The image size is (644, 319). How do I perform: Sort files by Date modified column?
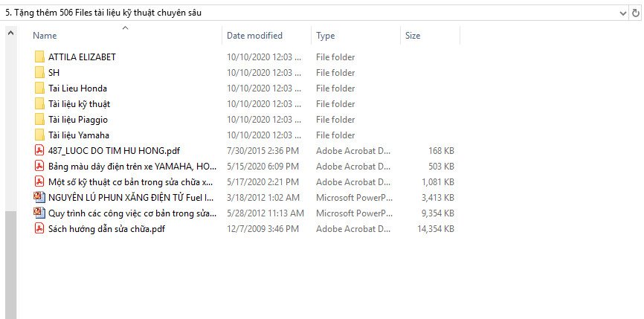[x=254, y=36]
